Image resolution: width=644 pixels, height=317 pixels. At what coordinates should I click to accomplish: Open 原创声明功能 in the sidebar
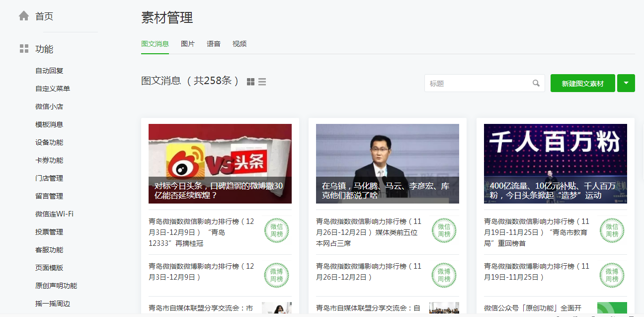point(56,286)
